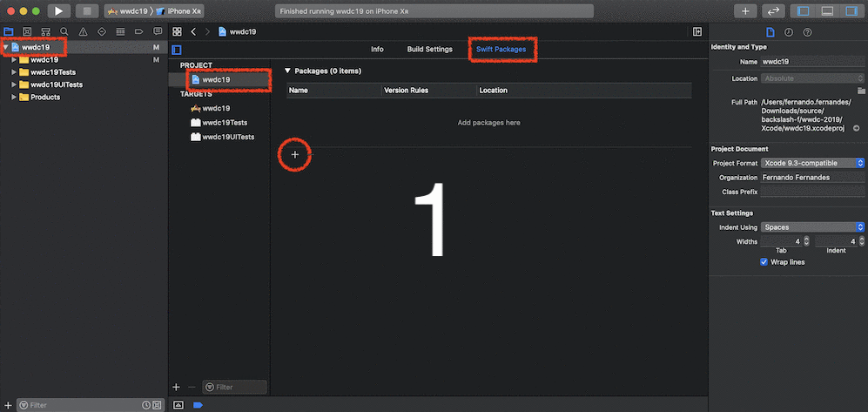The height and width of the screenshot is (412, 868).
Task: Open the code review arrows button
Action: tap(773, 11)
